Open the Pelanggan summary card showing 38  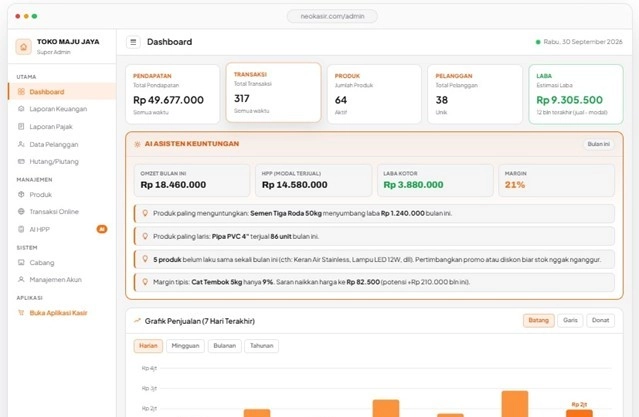(x=475, y=94)
